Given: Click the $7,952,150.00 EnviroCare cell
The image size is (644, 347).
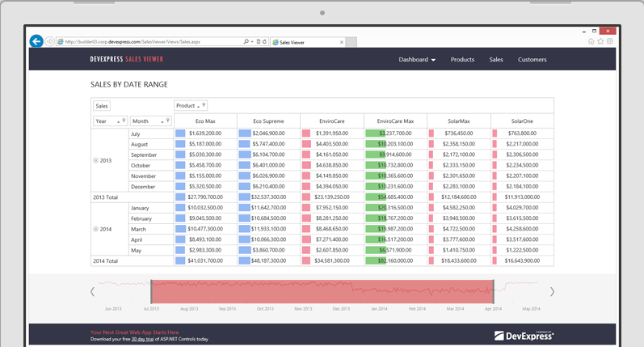Looking at the screenshot, I should [332, 208].
